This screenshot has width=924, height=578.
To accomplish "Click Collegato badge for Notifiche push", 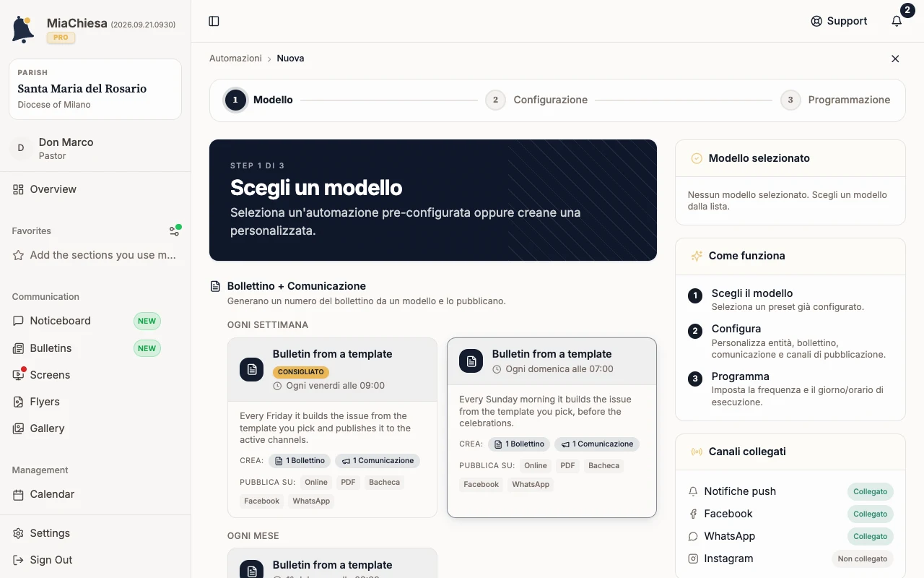I will tap(871, 492).
